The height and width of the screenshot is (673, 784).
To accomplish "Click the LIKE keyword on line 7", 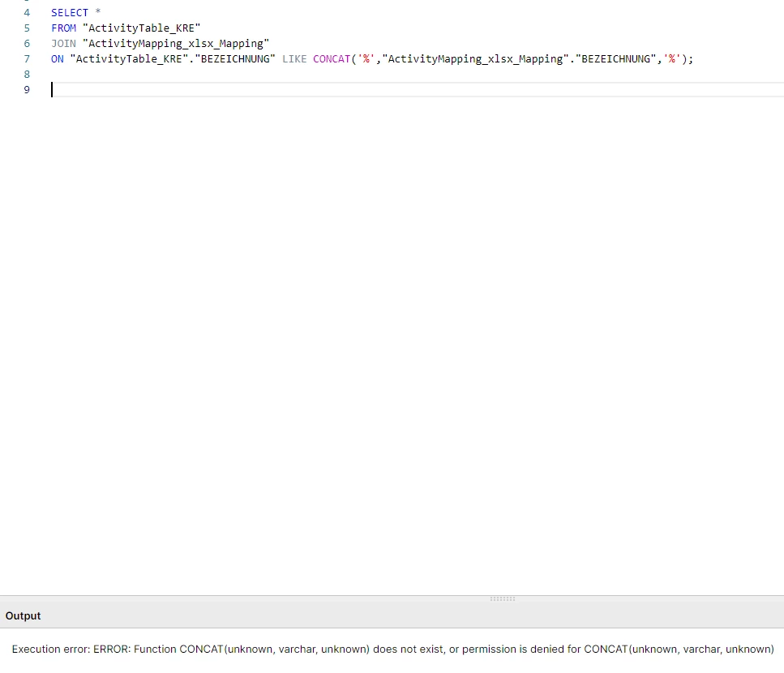I will [x=294, y=59].
